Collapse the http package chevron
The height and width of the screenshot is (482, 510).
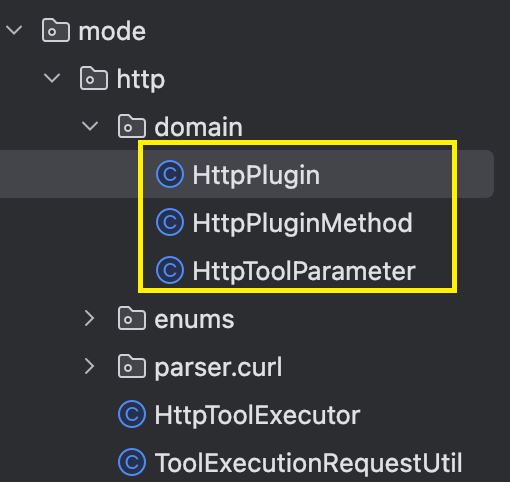[52, 78]
